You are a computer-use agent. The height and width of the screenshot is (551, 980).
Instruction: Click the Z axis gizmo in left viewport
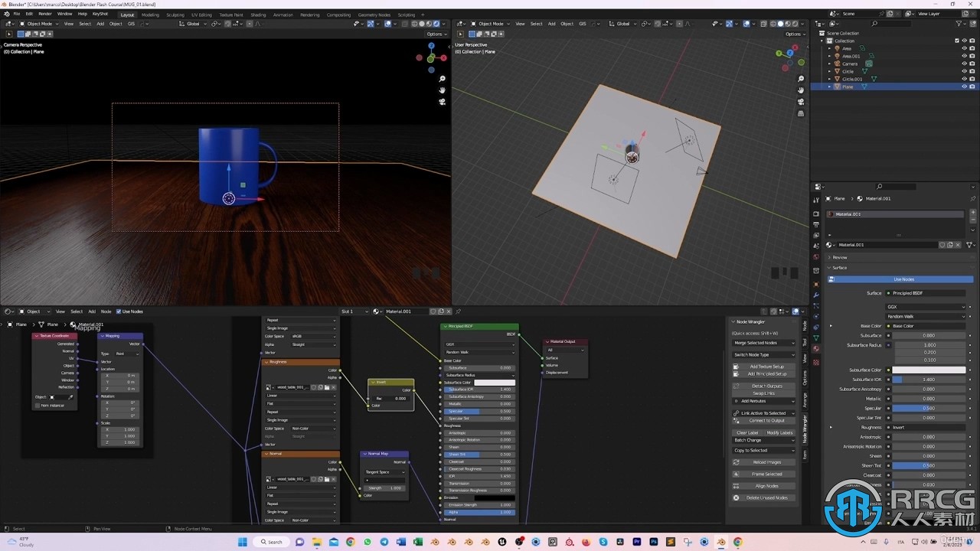coord(431,46)
